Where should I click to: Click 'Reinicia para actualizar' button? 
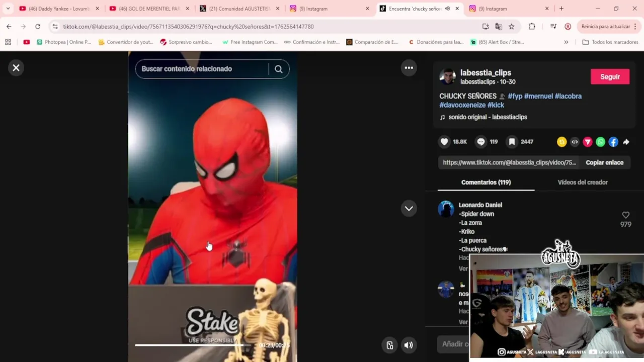point(605,27)
